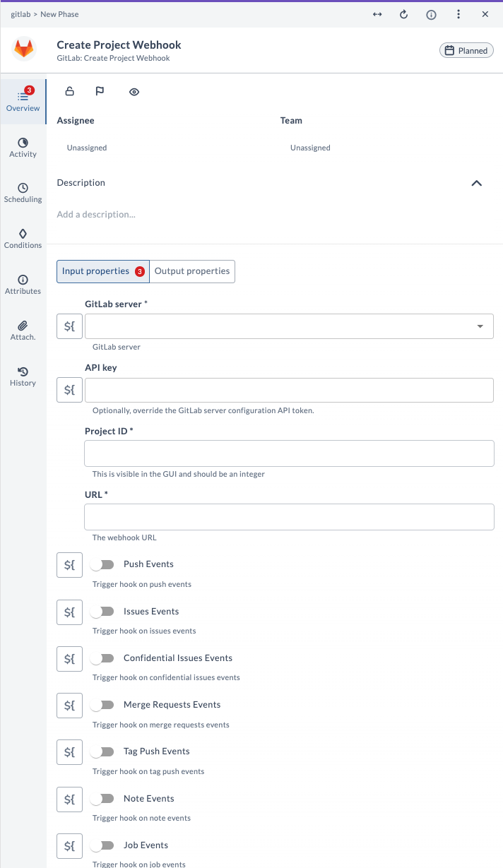Open the History sidebar tab
The image size is (503, 868).
pyautogui.click(x=23, y=376)
